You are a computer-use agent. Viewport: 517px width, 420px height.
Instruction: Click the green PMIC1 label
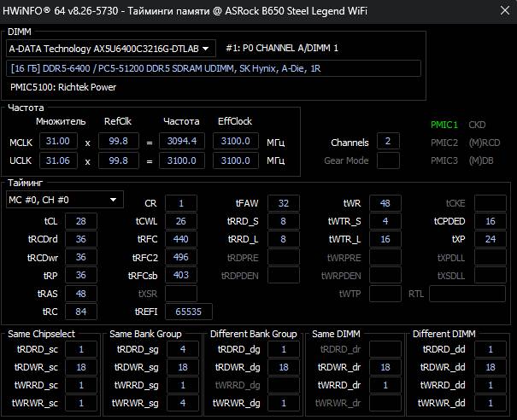[444, 125]
